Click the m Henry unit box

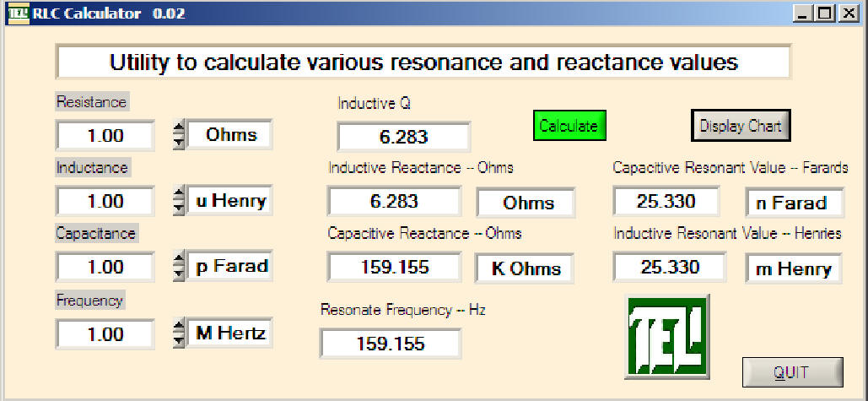point(793,269)
